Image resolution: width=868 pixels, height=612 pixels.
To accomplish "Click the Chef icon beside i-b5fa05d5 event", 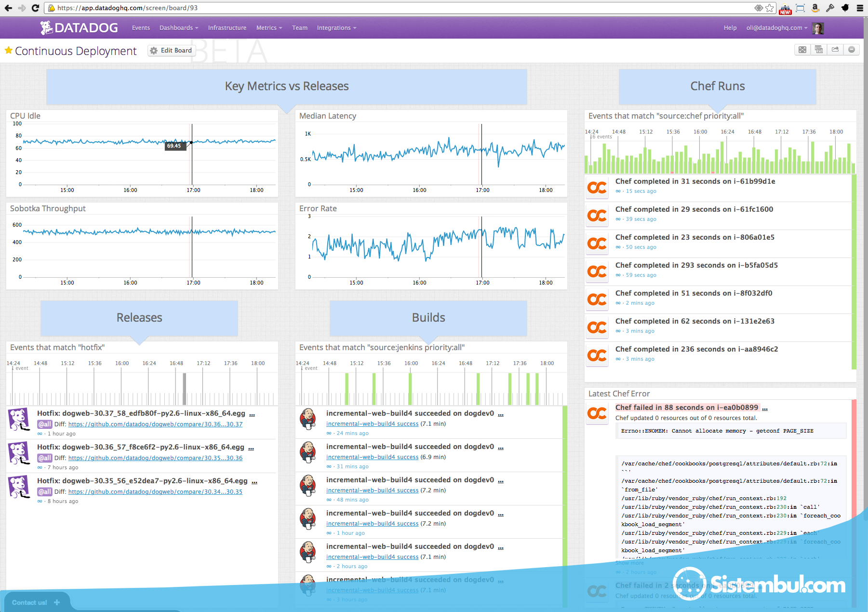I will 597,272.
